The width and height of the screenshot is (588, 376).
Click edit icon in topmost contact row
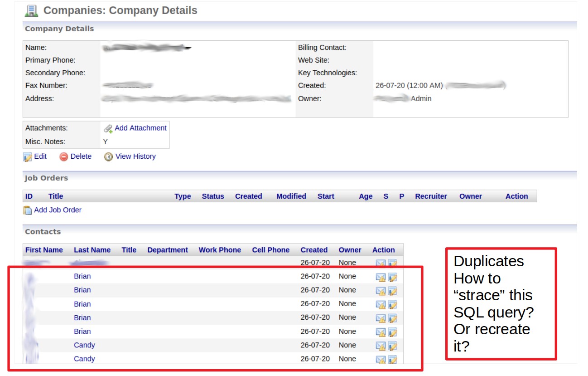(x=392, y=263)
